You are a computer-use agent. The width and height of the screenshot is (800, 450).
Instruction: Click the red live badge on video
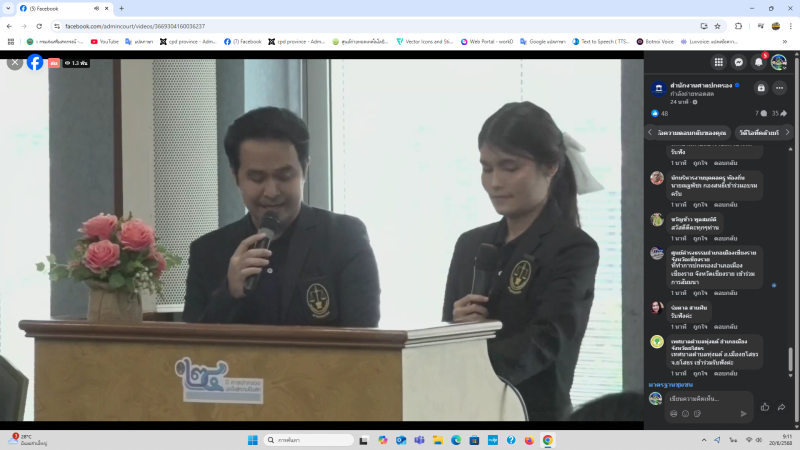(54, 63)
